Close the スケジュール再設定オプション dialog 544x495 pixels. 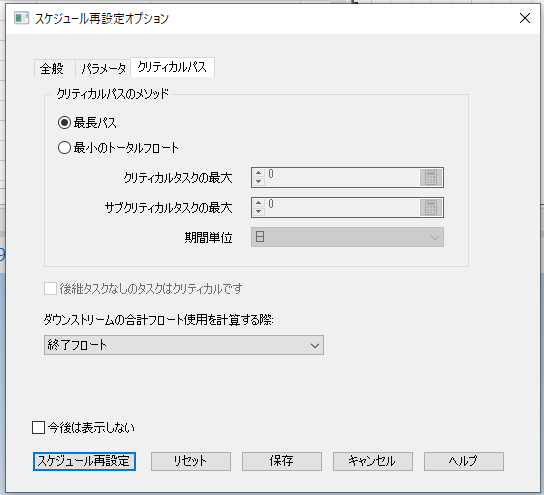[525, 18]
